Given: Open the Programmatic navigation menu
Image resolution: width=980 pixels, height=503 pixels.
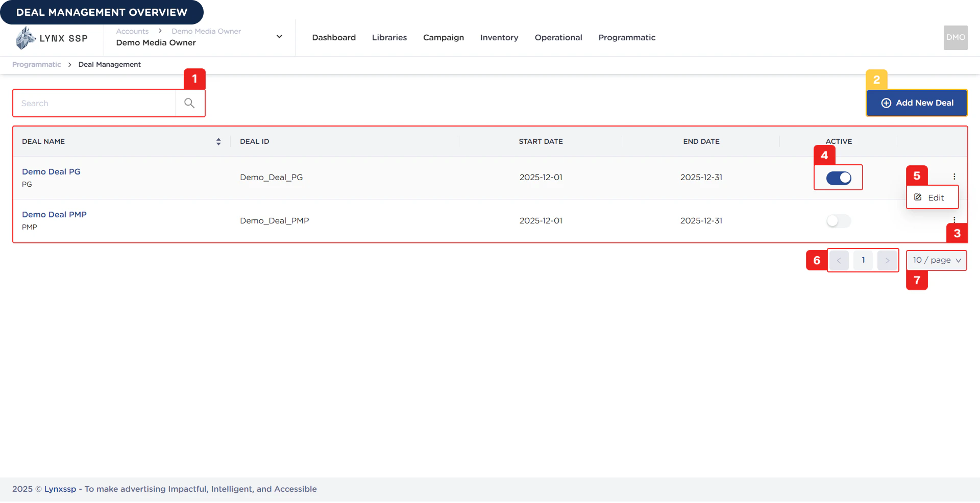Looking at the screenshot, I should [x=627, y=37].
